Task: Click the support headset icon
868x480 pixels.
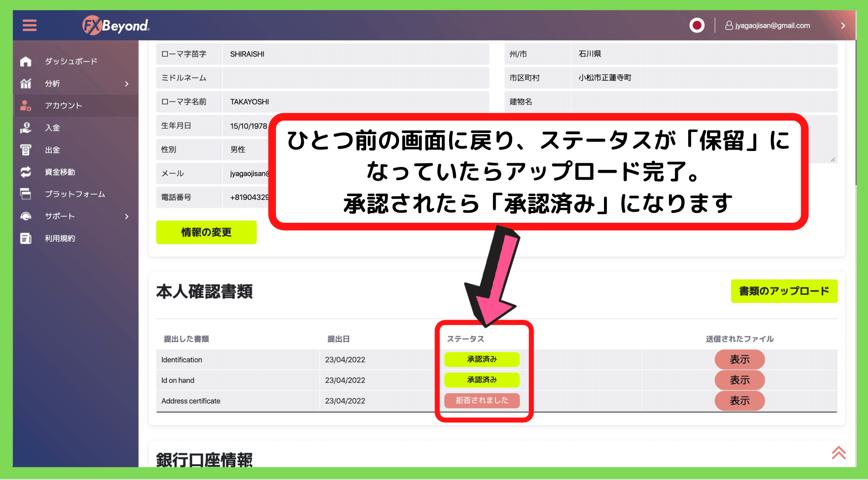Action: click(26, 216)
